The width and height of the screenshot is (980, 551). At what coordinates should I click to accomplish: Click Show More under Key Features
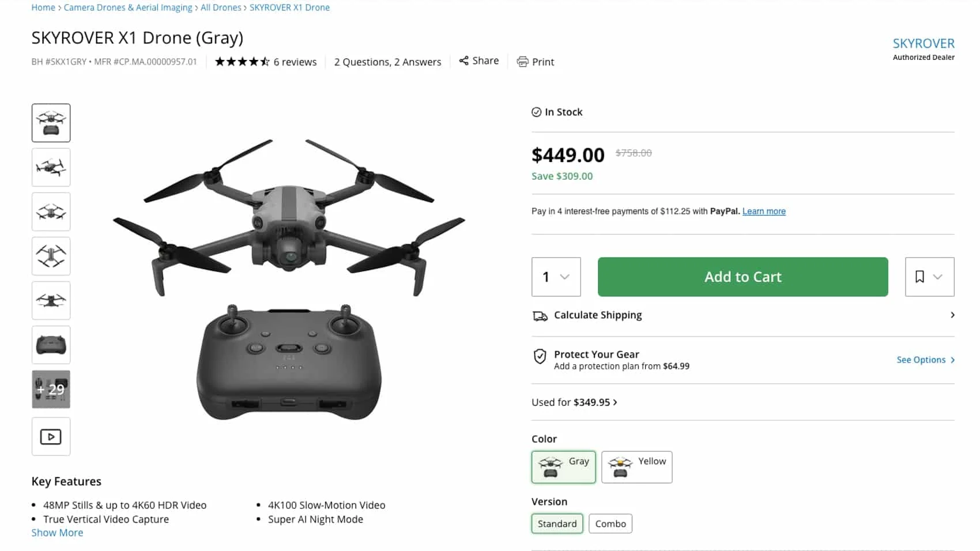point(57,533)
